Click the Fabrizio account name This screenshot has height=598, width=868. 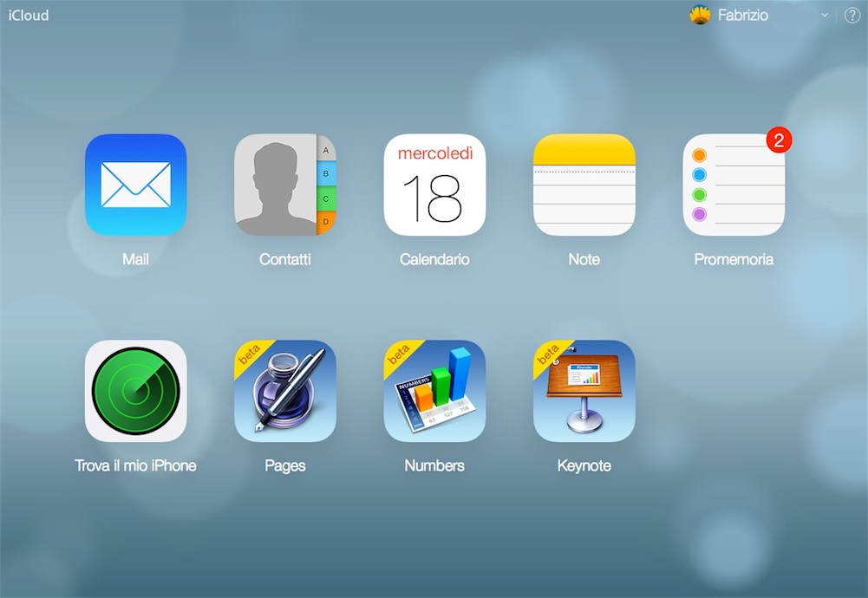(743, 16)
